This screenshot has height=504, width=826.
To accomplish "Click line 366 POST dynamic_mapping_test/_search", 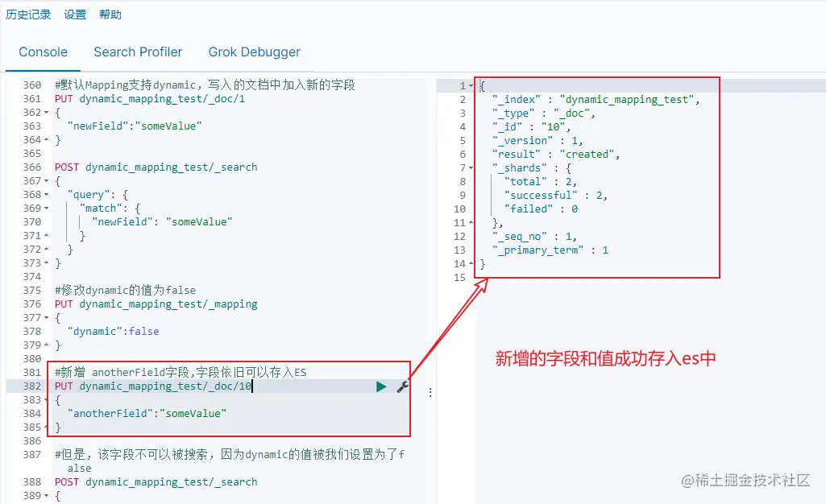I will pos(156,167).
